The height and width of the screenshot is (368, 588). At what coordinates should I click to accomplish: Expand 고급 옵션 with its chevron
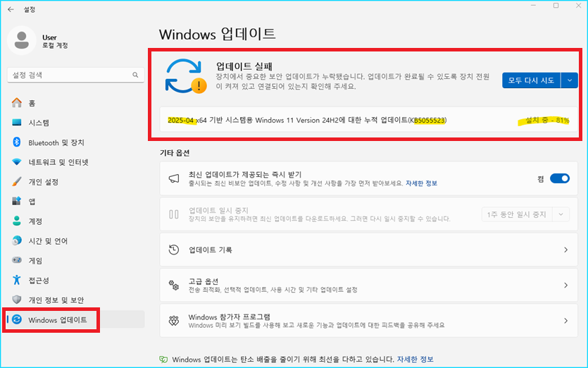(565, 286)
